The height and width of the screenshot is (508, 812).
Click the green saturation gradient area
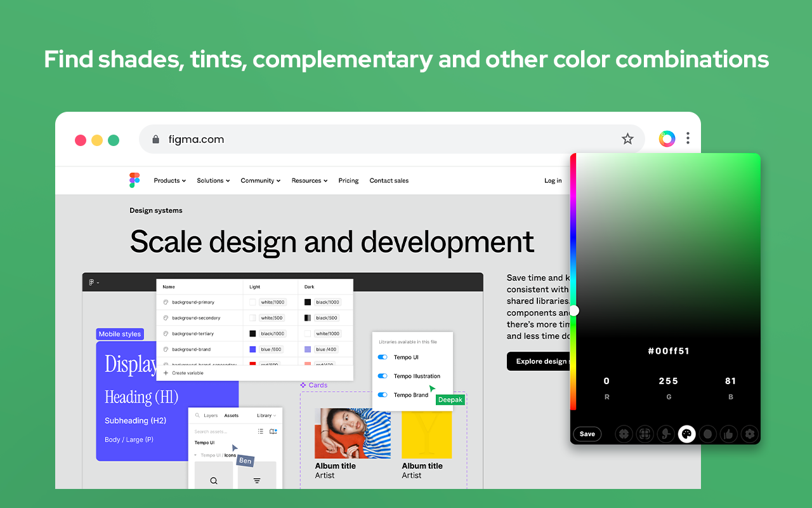pos(668,244)
